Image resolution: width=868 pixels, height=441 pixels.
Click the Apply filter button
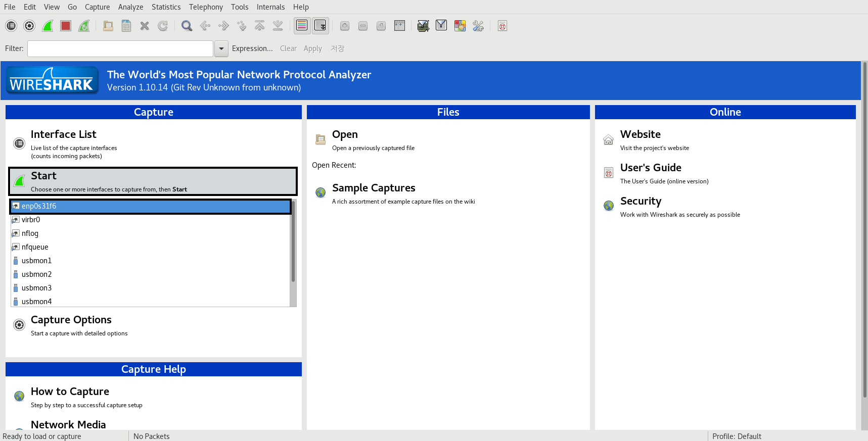click(313, 48)
